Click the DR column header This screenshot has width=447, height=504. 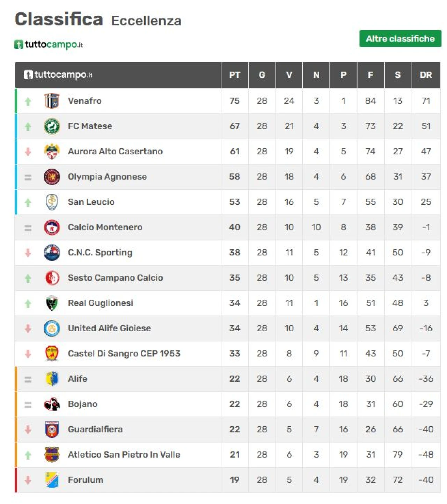[426, 75]
